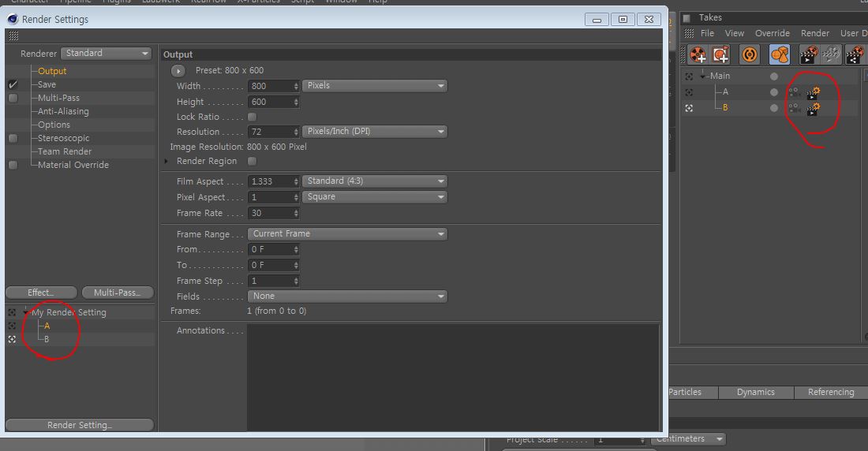Click the active marker icon beside take B

point(689,108)
